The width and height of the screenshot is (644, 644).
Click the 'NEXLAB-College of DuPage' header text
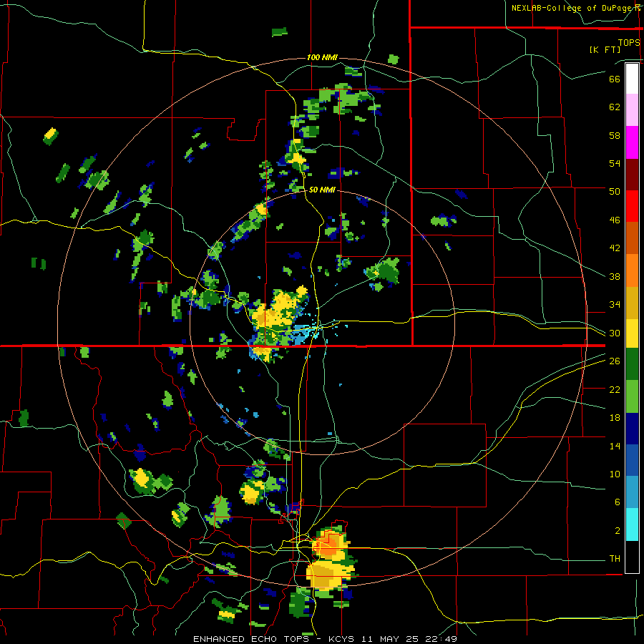coord(572,8)
